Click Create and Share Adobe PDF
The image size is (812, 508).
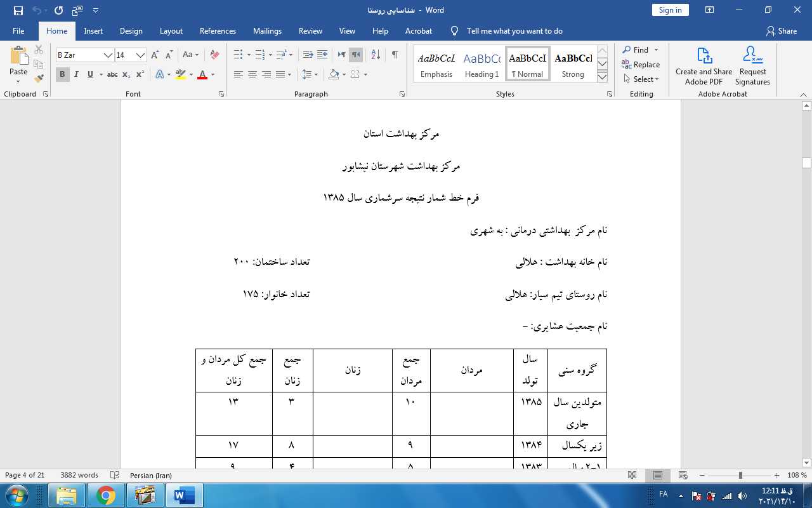pyautogui.click(x=704, y=66)
